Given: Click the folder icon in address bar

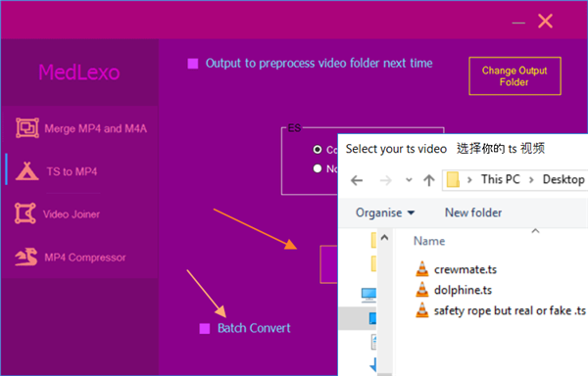Looking at the screenshot, I should point(453,179).
